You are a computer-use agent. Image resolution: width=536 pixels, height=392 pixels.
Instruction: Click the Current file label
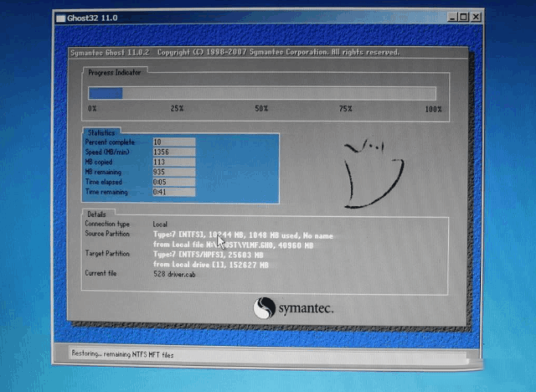(100, 273)
